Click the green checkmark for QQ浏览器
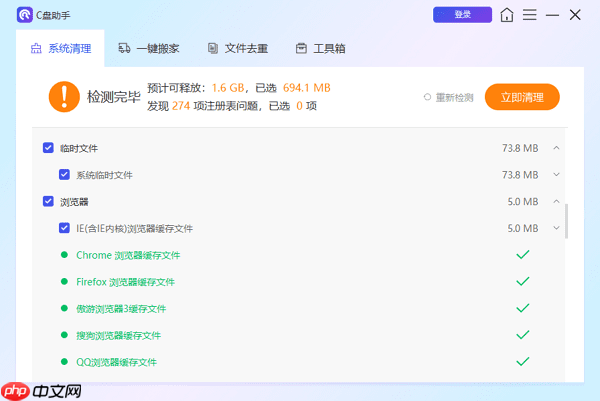Screen dimensions: 600x401 point(523,362)
